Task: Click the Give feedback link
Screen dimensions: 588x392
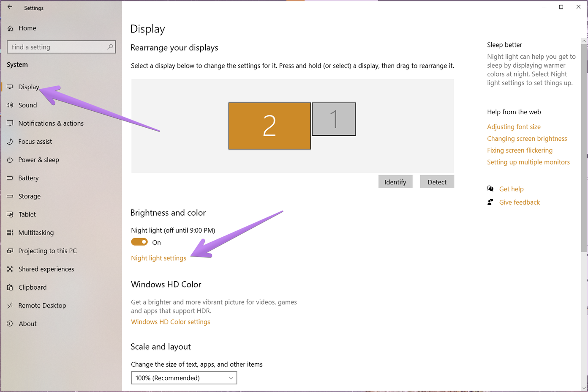Action: 519,202
